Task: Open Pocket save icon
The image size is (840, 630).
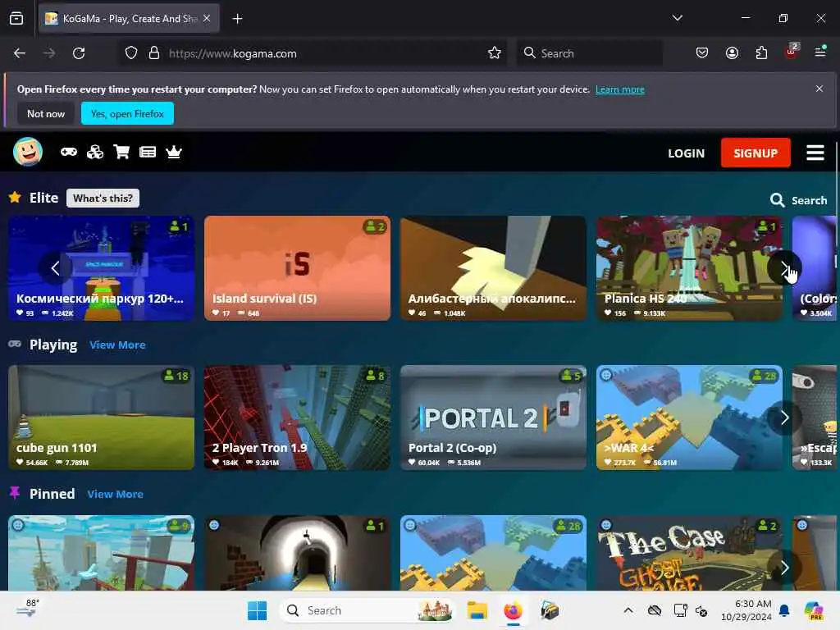Action: point(702,53)
